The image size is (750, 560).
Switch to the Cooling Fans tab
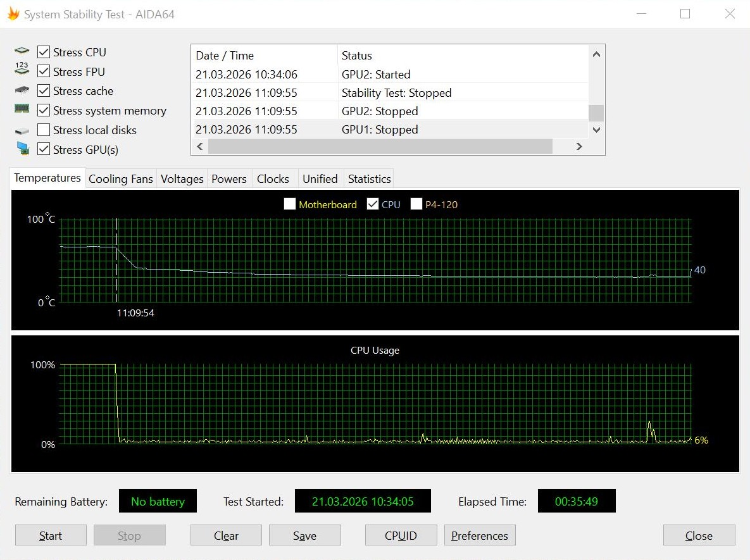(x=120, y=179)
